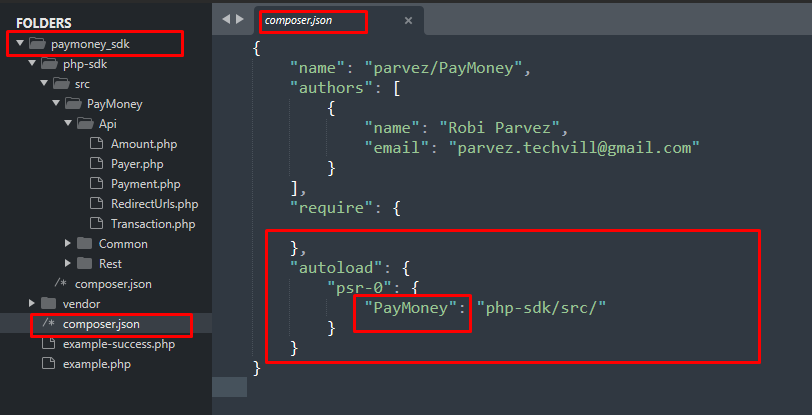Open Payer.php in the sidebar
Screen dimensions: 812x415
[x=137, y=164]
